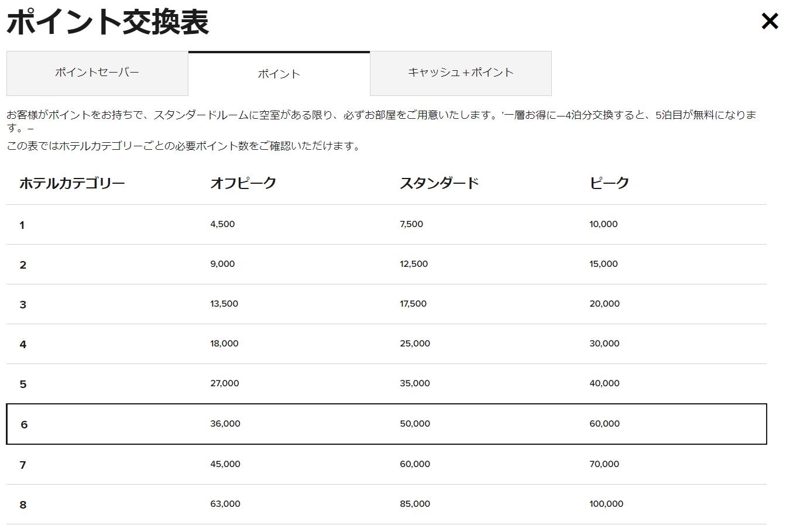Click the 30,000 peak value
This screenshot has width=793, height=532.
point(605,344)
